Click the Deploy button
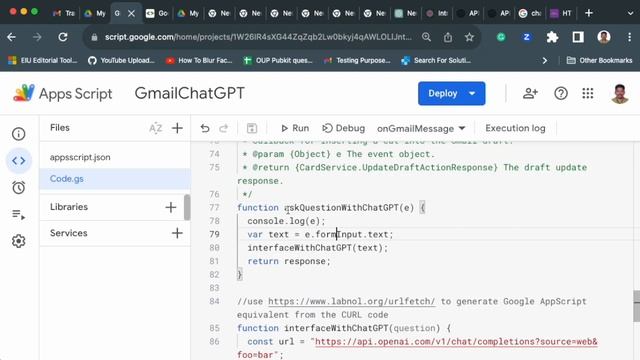 tap(442, 93)
